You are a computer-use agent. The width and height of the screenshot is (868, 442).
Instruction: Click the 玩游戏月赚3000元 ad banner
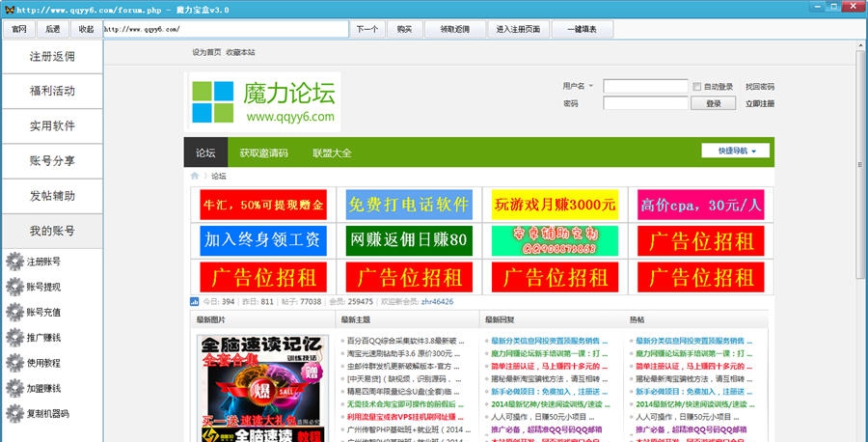[555, 205]
